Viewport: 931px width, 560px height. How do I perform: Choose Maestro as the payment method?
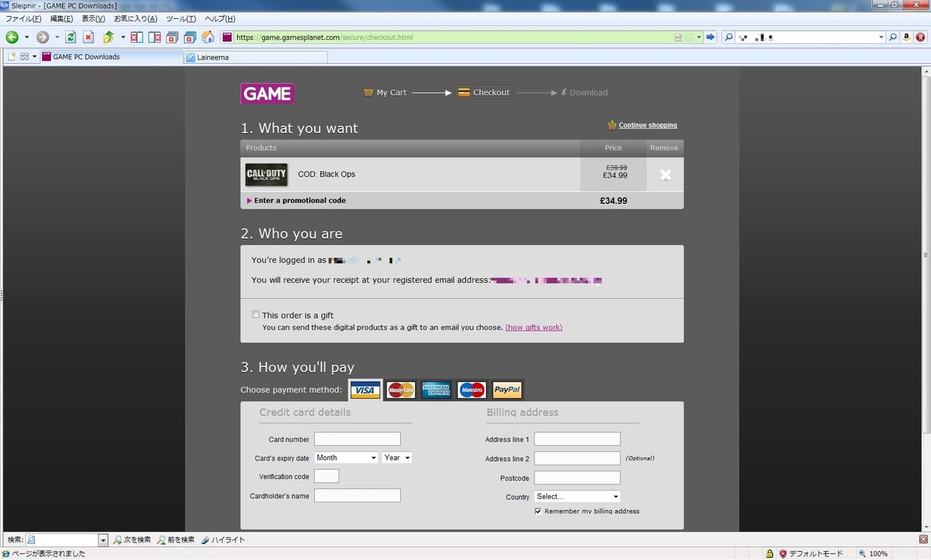(472, 390)
